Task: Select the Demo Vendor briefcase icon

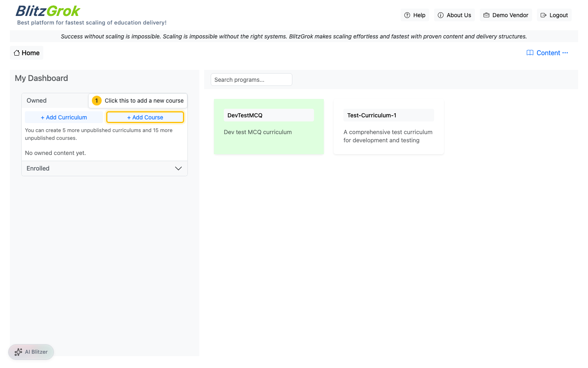Action: click(x=486, y=15)
